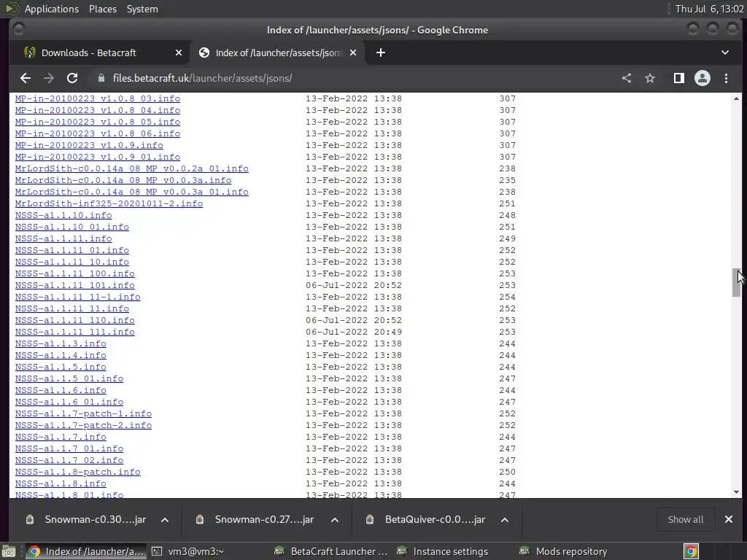747x560 pixels.
Task: Open NSSS-a1.1.7_02.info link
Action: click(69, 461)
